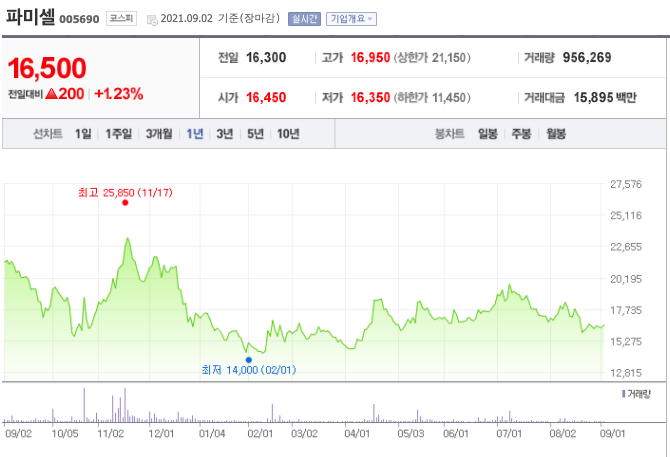This screenshot has width=670, height=457.
Task: Click the 03/02 x-axis date
Action: (304, 434)
